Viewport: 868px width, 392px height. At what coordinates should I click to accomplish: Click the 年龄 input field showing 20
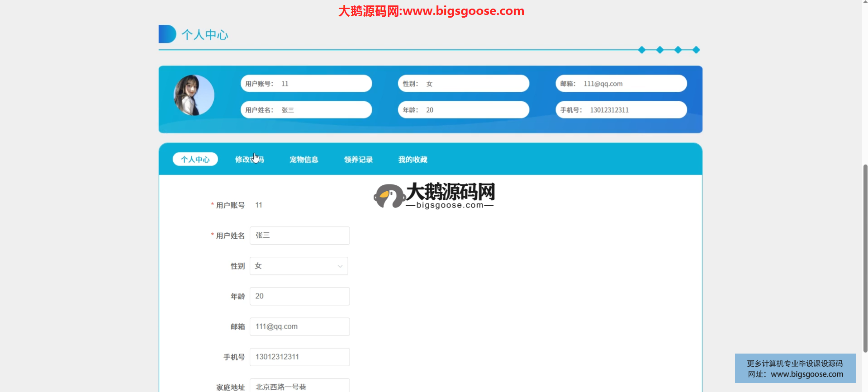point(299,296)
